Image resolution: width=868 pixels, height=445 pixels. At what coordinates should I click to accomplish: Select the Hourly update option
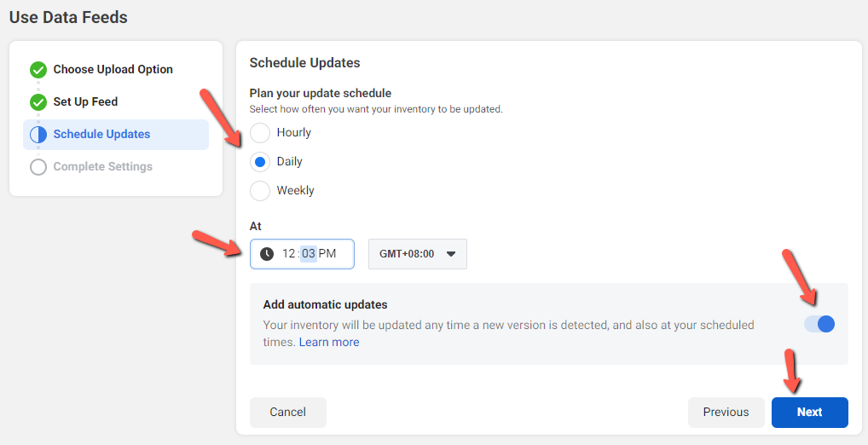[x=260, y=133]
